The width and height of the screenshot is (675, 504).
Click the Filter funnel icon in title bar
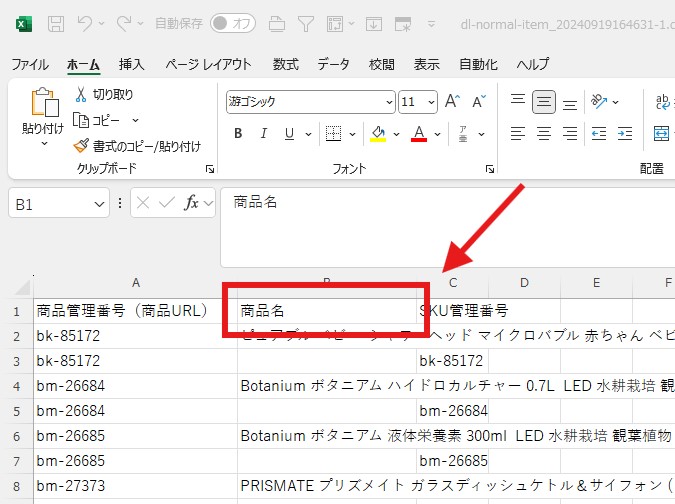tap(306, 24)
